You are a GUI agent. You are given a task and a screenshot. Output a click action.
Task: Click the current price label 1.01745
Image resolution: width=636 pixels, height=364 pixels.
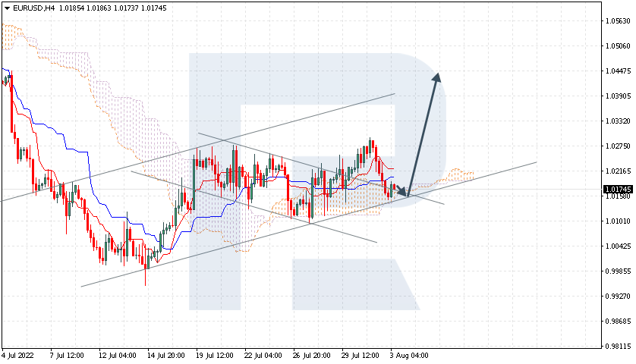(x=618, y=190)
